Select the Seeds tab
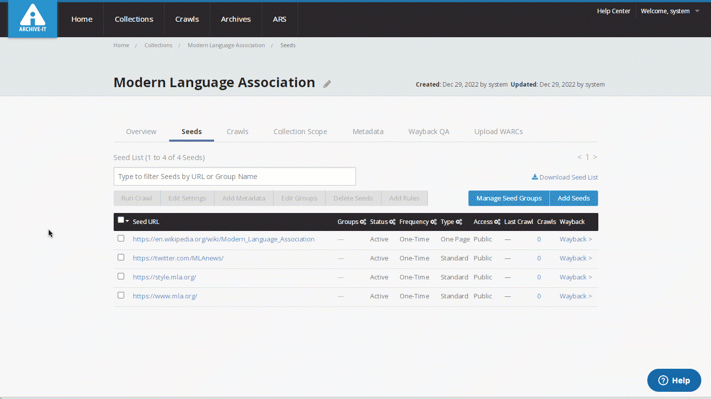711x399 pixels. [191, 131]
